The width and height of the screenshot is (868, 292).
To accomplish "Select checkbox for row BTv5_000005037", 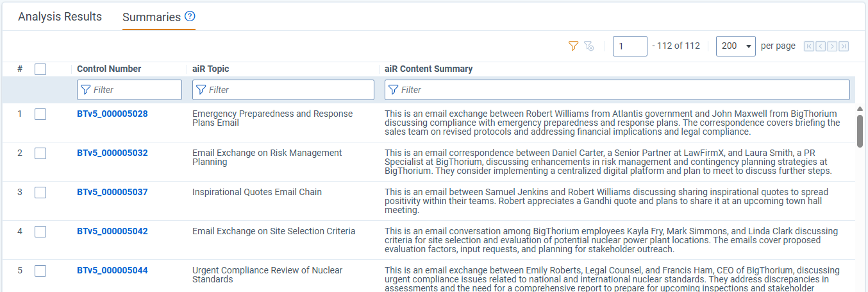I will 40,193.
